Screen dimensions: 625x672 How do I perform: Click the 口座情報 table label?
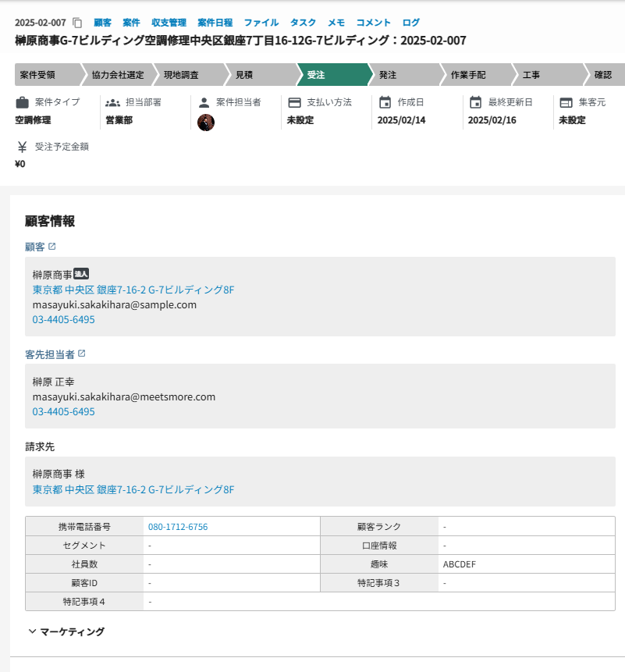(x=379, y=546)
